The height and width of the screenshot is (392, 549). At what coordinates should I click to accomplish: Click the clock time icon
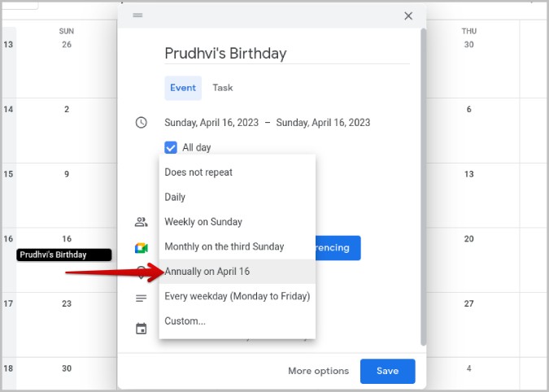click(x=141, y=123)
